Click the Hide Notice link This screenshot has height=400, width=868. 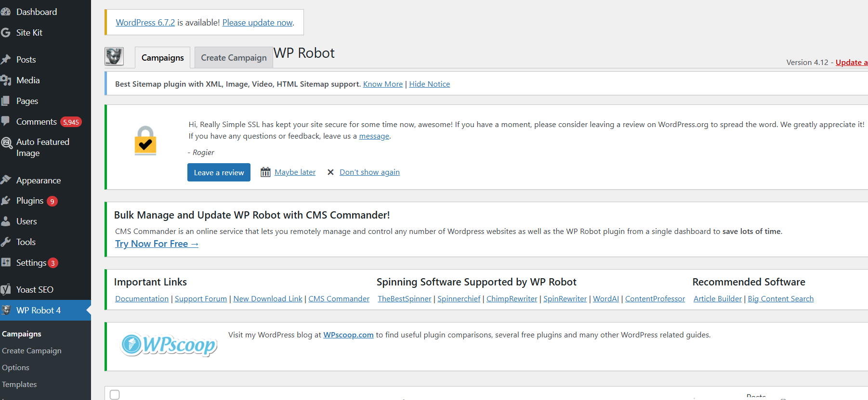point(430,84)
